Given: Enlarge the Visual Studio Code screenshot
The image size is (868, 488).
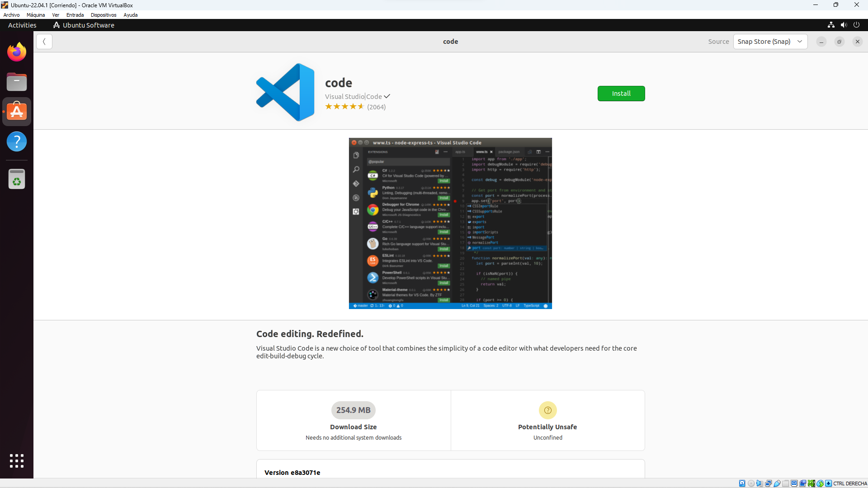Looking at the screenshot, I should tap(450, 223).
